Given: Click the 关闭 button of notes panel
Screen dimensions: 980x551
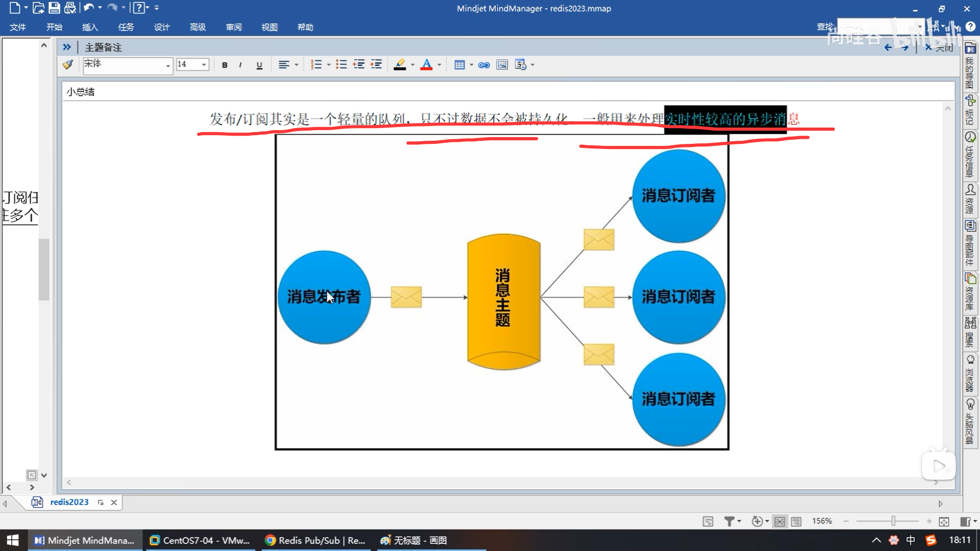Looking at the screenshot, I should click(939, 47).
